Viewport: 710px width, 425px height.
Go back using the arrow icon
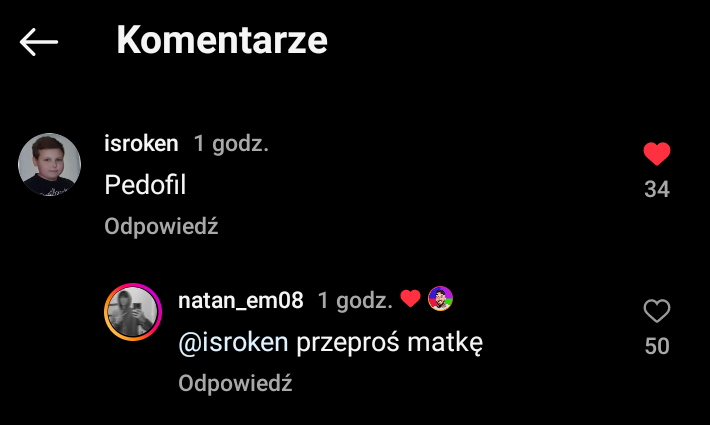(39, 42)
